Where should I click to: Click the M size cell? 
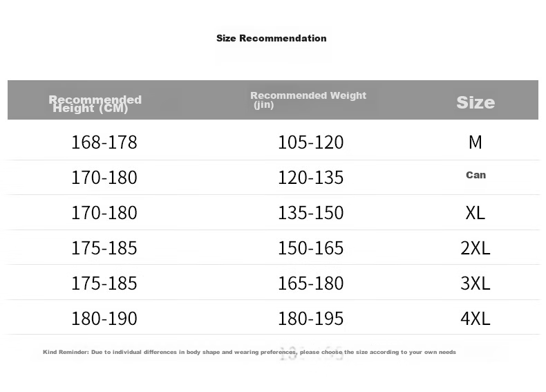(476, 142)
